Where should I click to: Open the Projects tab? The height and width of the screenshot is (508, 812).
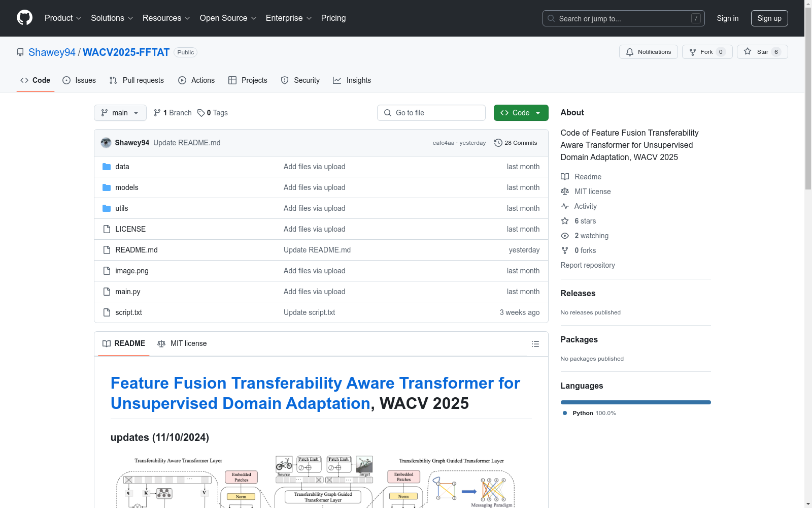[248, 80]
